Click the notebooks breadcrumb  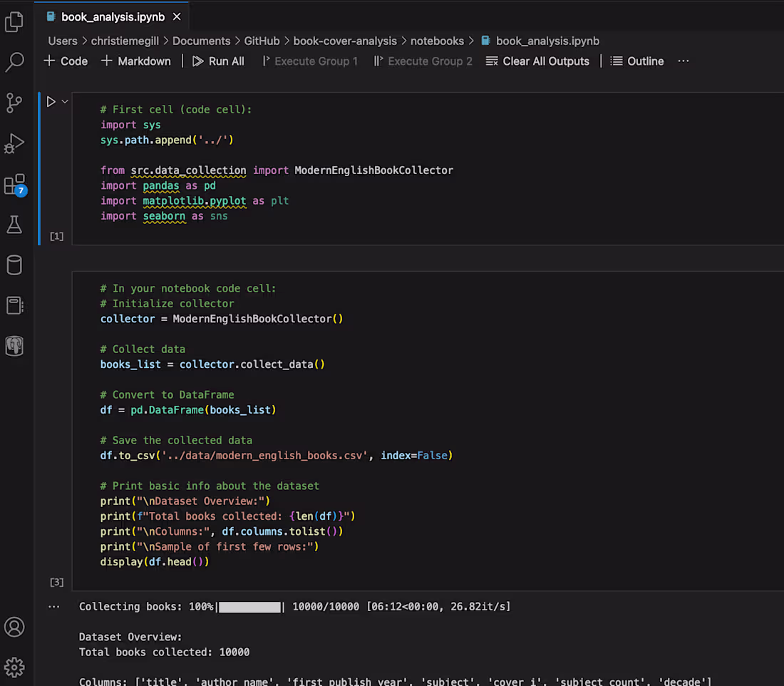point(437,41)
